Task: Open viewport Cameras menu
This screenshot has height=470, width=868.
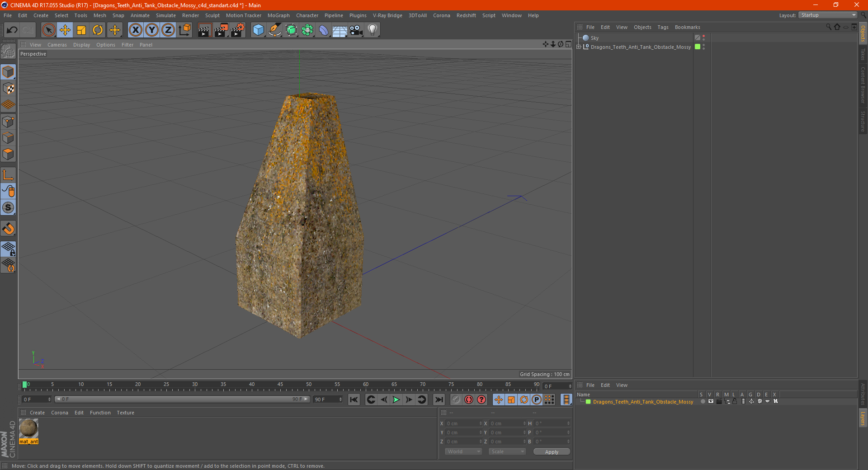Action: 57,45
